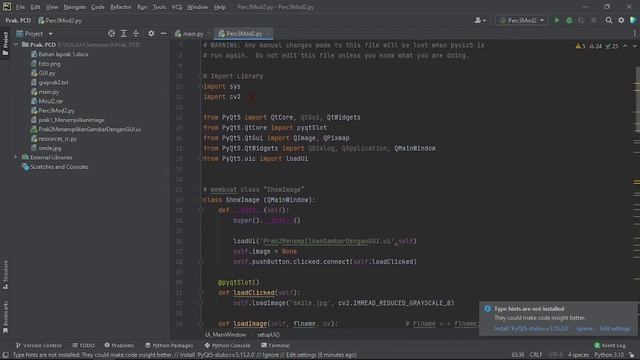
Task: Open Version Control tool window
Action: click(38, 345)
